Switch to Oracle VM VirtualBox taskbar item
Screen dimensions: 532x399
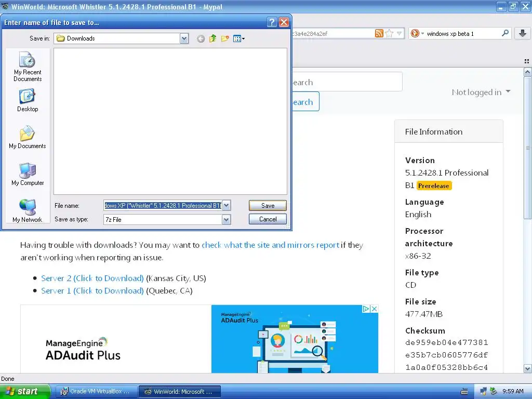coord(96,392)
